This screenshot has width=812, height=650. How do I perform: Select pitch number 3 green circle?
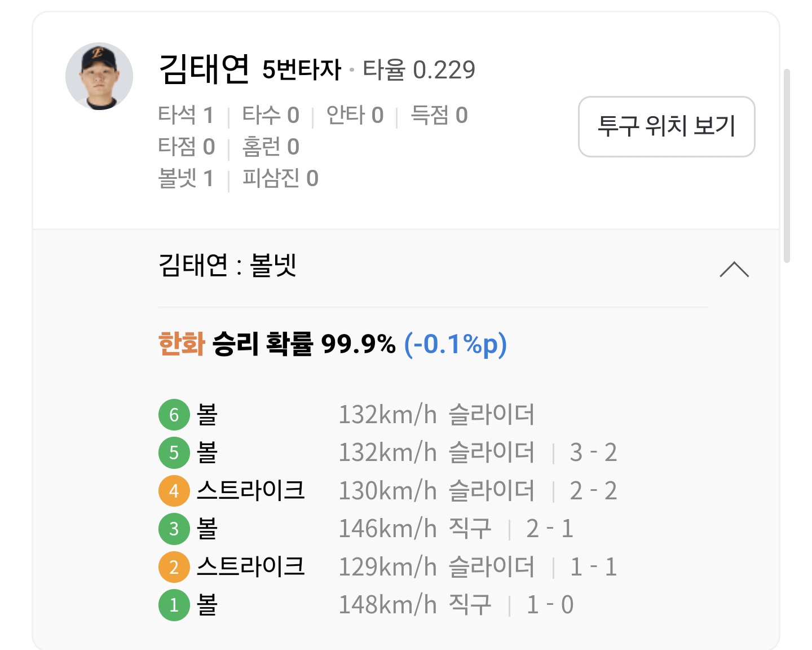pos(174,529)
